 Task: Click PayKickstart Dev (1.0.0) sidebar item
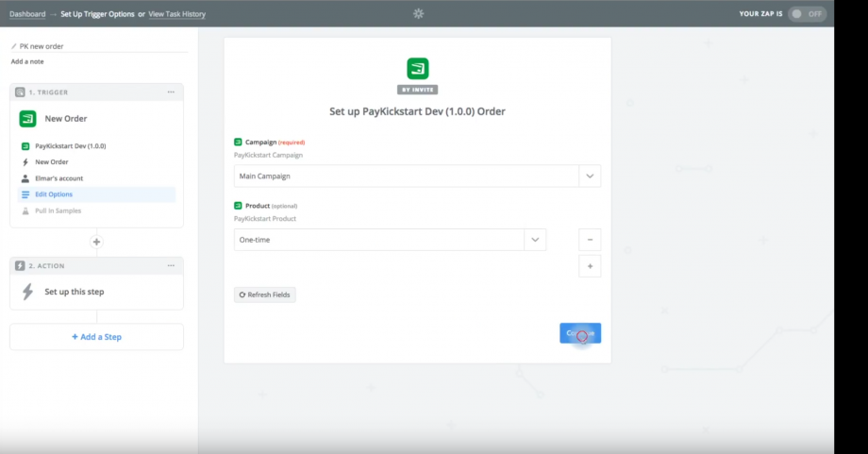click(71, 146)
